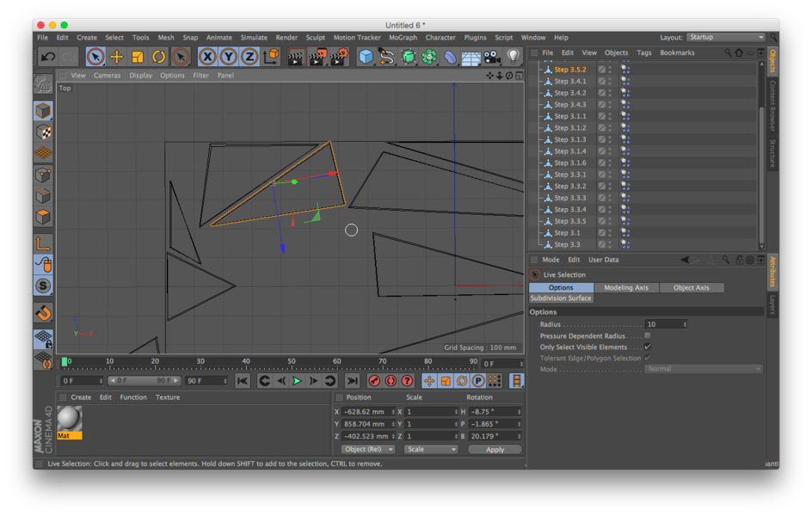Click the Undo arrow icon
This screenshot has height=516, width=812.
tap(48, 57)
